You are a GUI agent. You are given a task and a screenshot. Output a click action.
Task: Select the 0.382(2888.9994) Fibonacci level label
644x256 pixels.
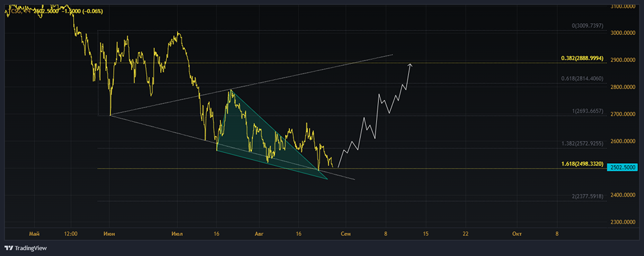(x=582, y=59)
